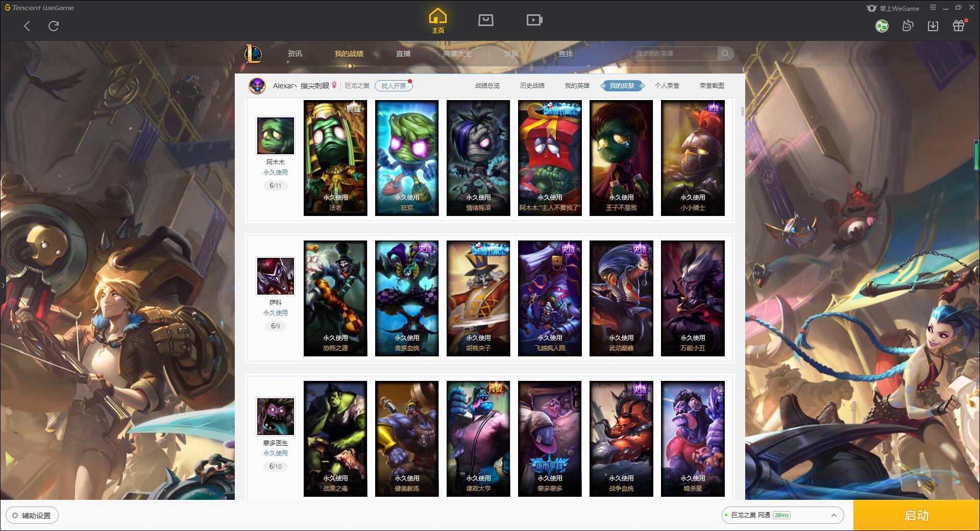Open the 律政大亨 skin card
This screenshot has width=980, height=531.
click(478, 439)
